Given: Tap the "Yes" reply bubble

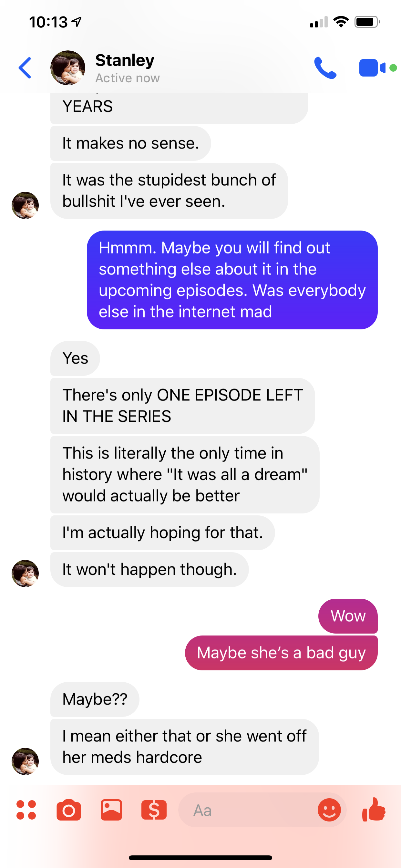Looking at the screenshot, I should 75,358.
